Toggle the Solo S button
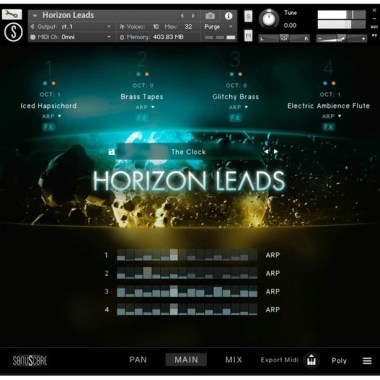Image resolution: width=380 pixels, height=380 pixels. [248, 16]
